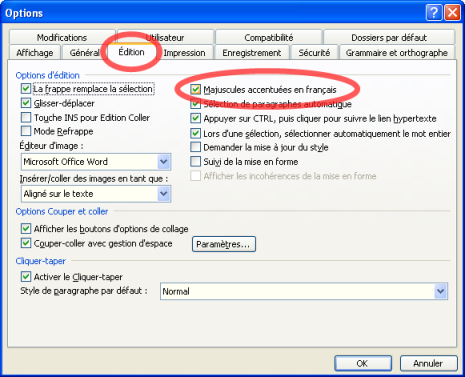Open the Utilisateur tab
Screen dimensions: 465x377
coord(165,37)
